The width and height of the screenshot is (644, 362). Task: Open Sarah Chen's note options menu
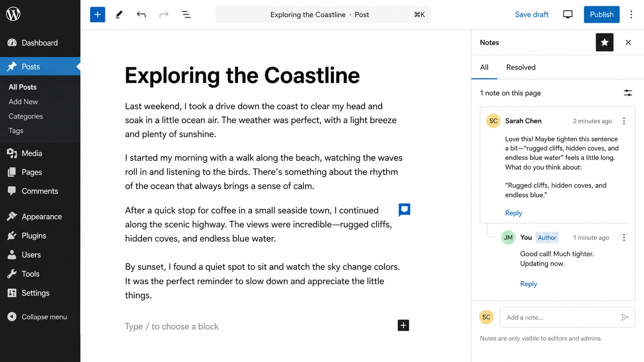click(624, 121)
